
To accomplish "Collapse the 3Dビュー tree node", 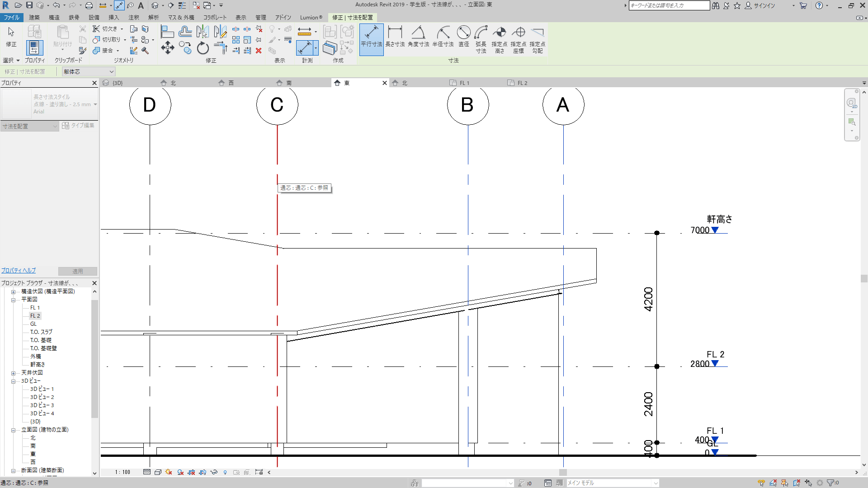I will coord(13,381).
